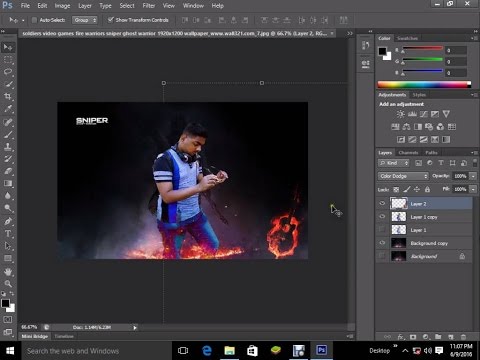Expand the status bar info arrow
480x360 pixels.
[x=135, y=328]
